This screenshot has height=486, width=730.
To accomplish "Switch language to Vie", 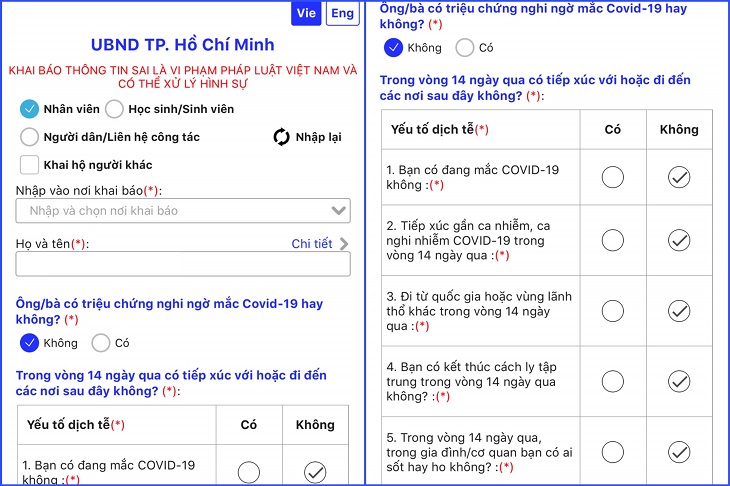I will 306,13.
